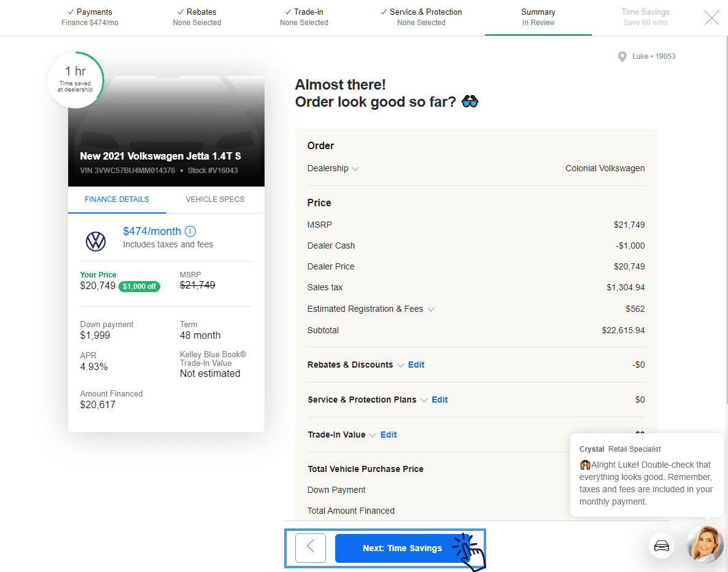The height and width of the screenshot is (572, 728).
Task: Open the Rebates step
Action: pos(197,17)
